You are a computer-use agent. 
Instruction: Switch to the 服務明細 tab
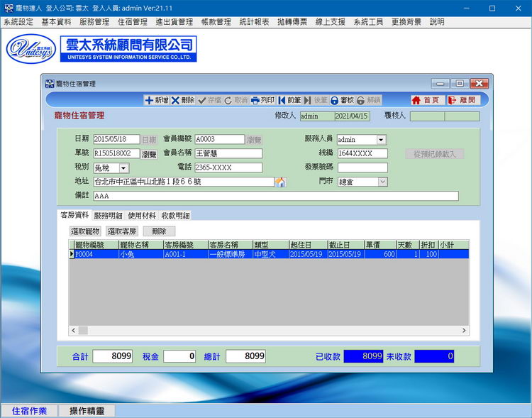[108, 215]
